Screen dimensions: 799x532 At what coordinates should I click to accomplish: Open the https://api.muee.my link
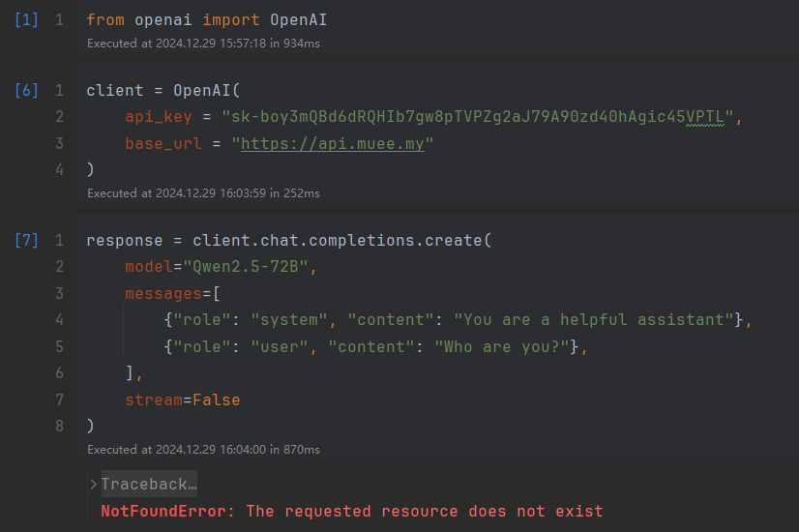[x=332, y=144]
